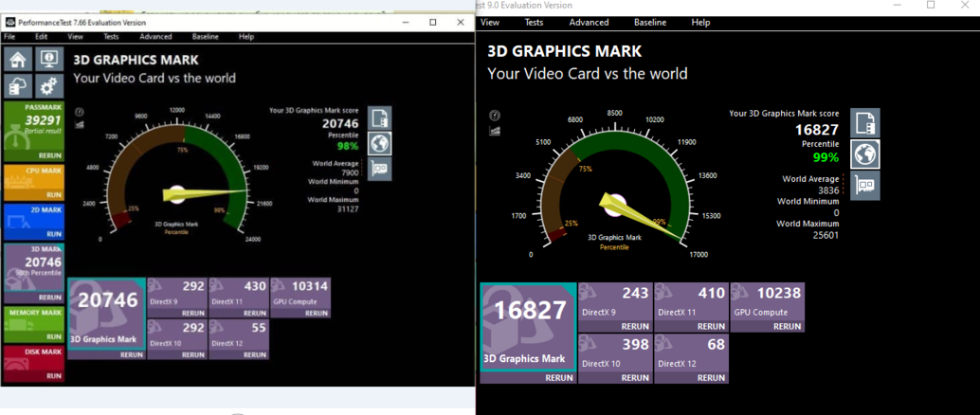This screenshot has height=415, width=980.
Task: Click World Maximum 31127 value
Action: (348, 209)
